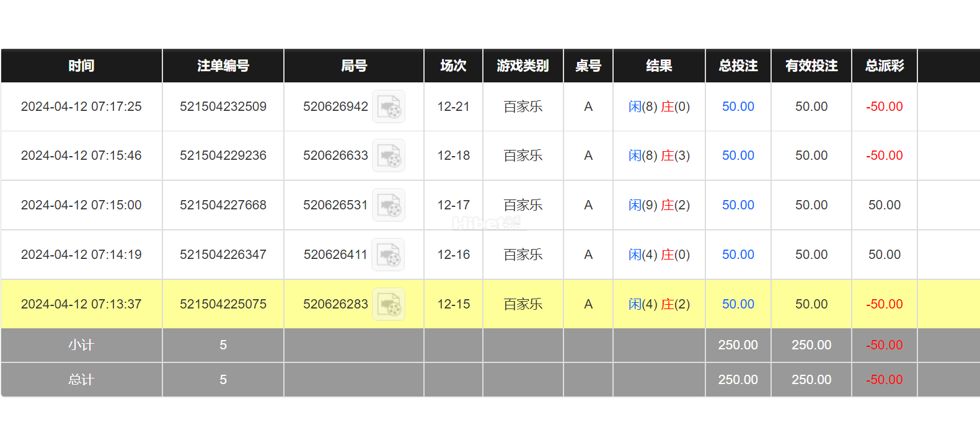The width and height of the screenshot is (980, 446).
Task: Click session number 12-21
Action: (454, 107)
